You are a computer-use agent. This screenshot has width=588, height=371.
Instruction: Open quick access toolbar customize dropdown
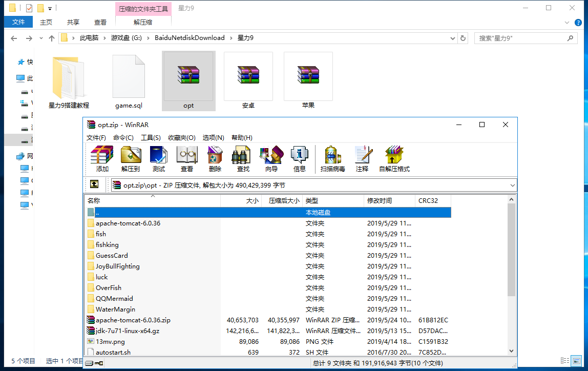tap(50, 8)
